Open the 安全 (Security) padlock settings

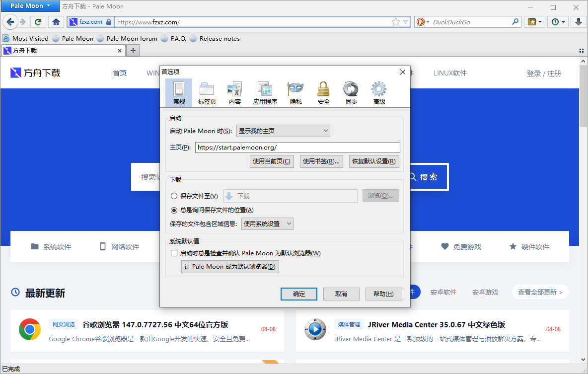tap(323, 92)
